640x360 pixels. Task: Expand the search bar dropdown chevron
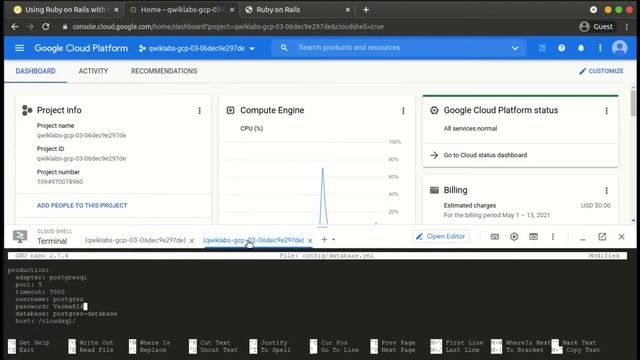coord(515,48)
